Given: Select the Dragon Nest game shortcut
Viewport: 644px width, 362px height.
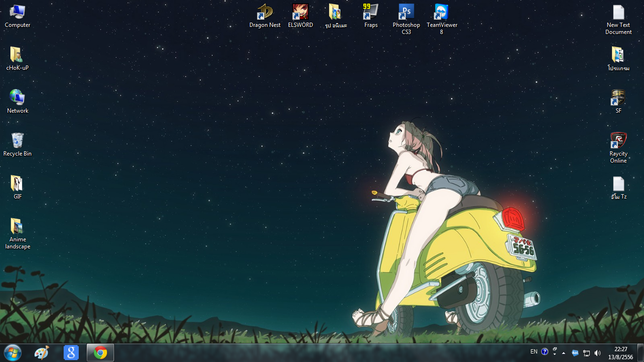Looking at the screenshot, I should [x=265, y=16].
